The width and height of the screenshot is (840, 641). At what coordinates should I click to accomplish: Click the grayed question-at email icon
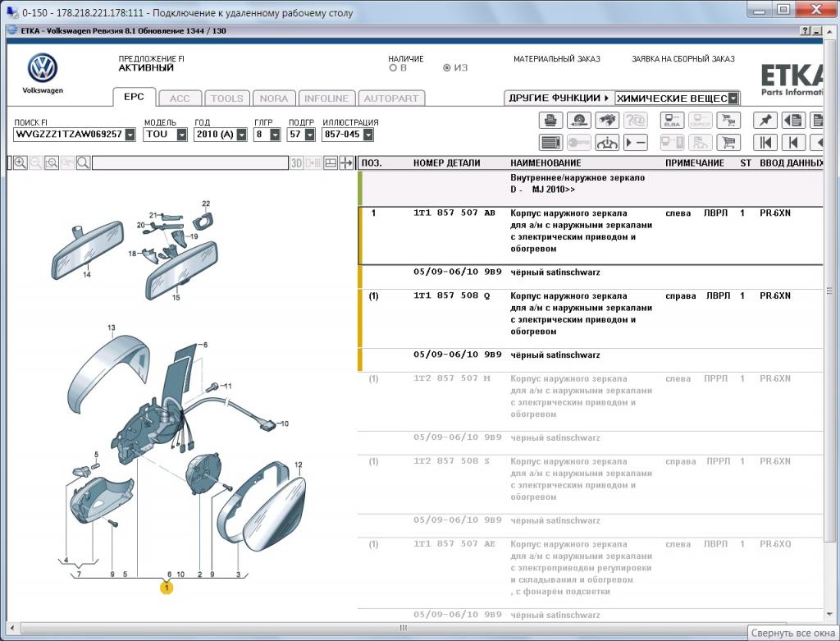pos(636,120)
